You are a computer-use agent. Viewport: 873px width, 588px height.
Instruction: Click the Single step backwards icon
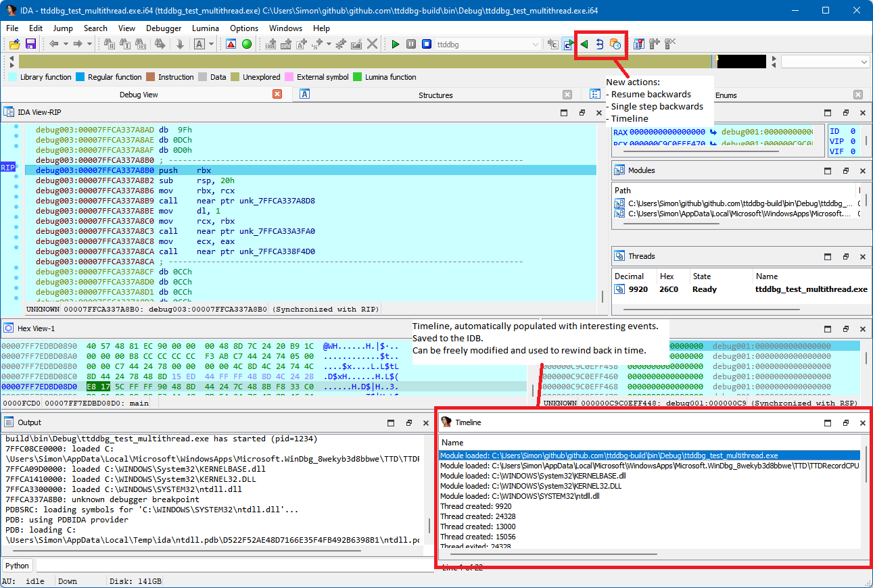[x=599, y=44]
